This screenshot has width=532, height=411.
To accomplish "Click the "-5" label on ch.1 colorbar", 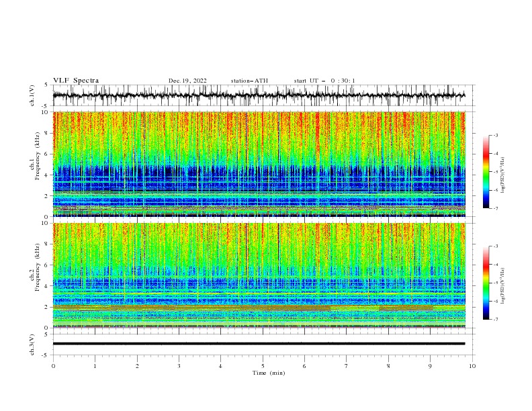I will click(x=496, y=172).
